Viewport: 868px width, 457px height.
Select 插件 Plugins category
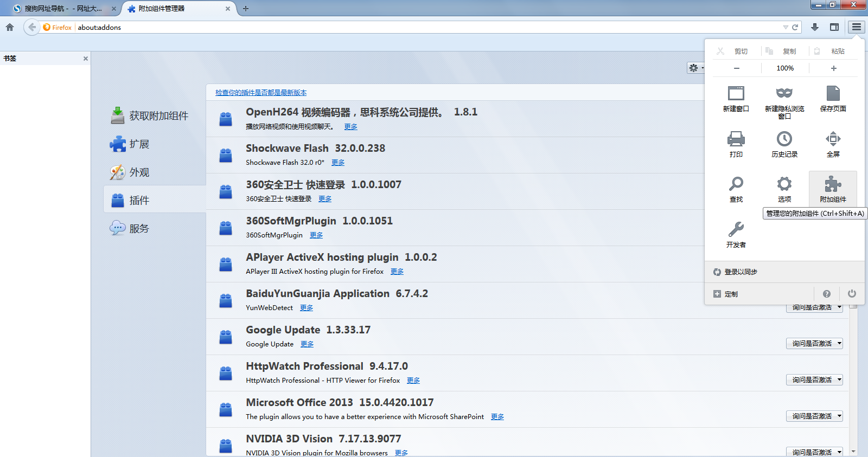click(x=155, y=200)
